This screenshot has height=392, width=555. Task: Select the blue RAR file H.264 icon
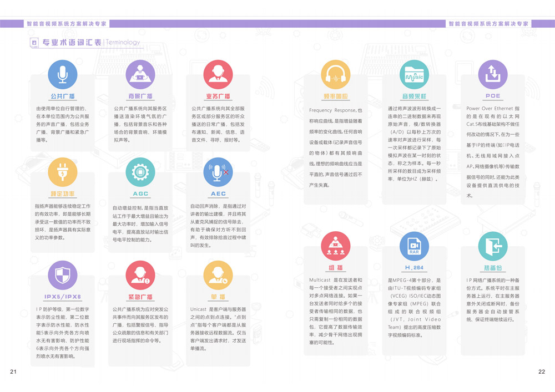click(x=414, y=246)
